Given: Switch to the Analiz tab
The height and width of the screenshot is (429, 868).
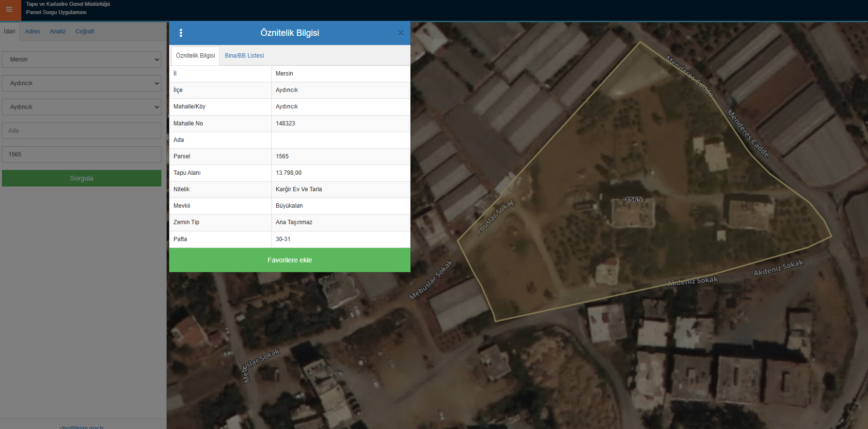Looking at the screenshot, I should (58, 31).
